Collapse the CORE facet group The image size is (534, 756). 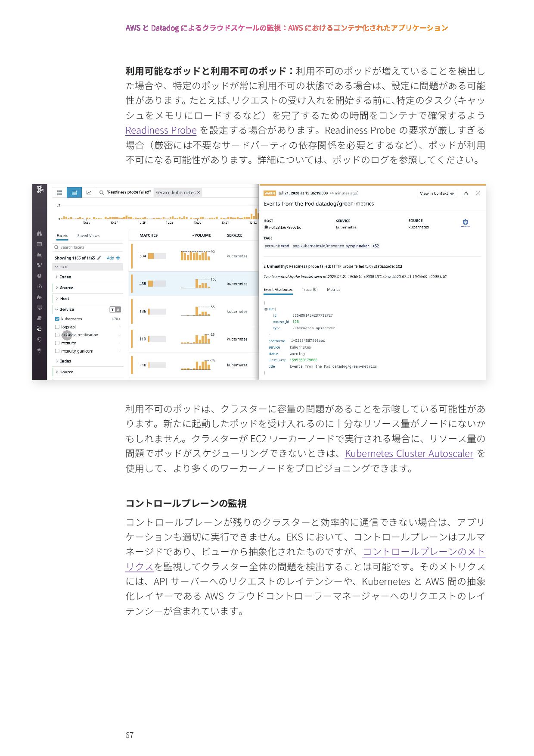coord(88,267)
